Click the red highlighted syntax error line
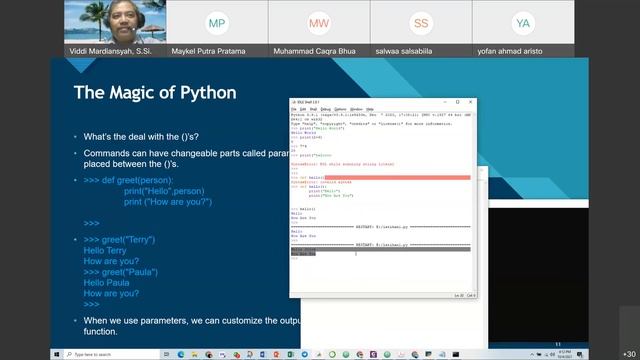This screenshot has height=360, width=640. pyautogui.click(x=398, y=178)
